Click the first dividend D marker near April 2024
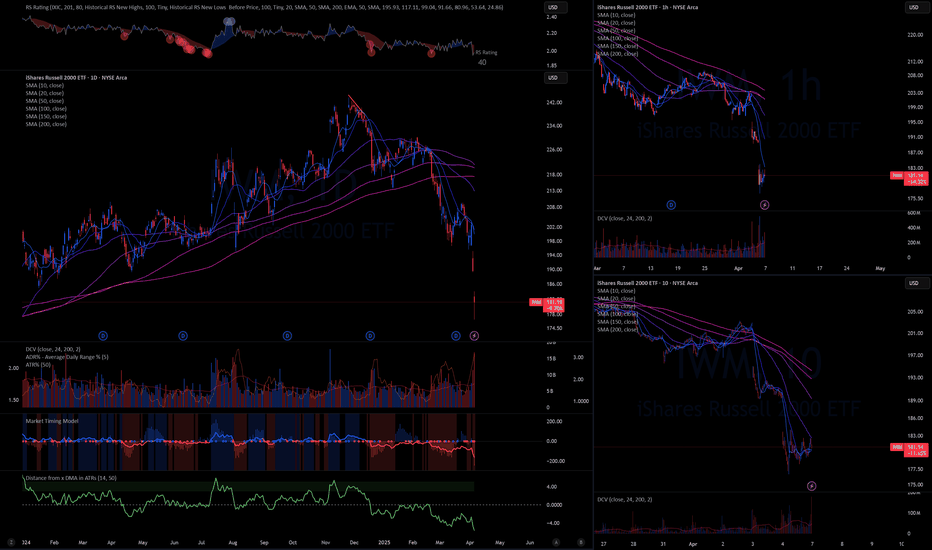Viewport: 932px width, 550px height. tap(103, 336)
